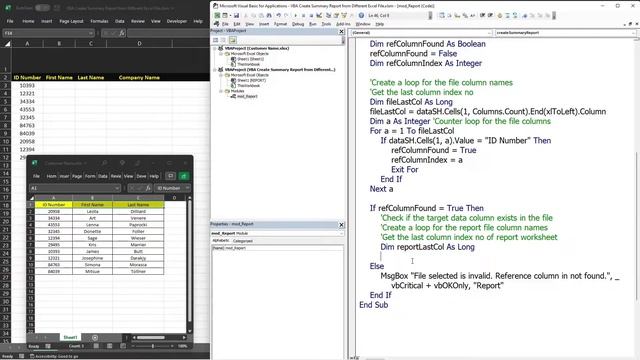Click the Find binoculars icon in VBA toolbar
Viewport: 640px width, 360px height.
(x=269, y=16)
